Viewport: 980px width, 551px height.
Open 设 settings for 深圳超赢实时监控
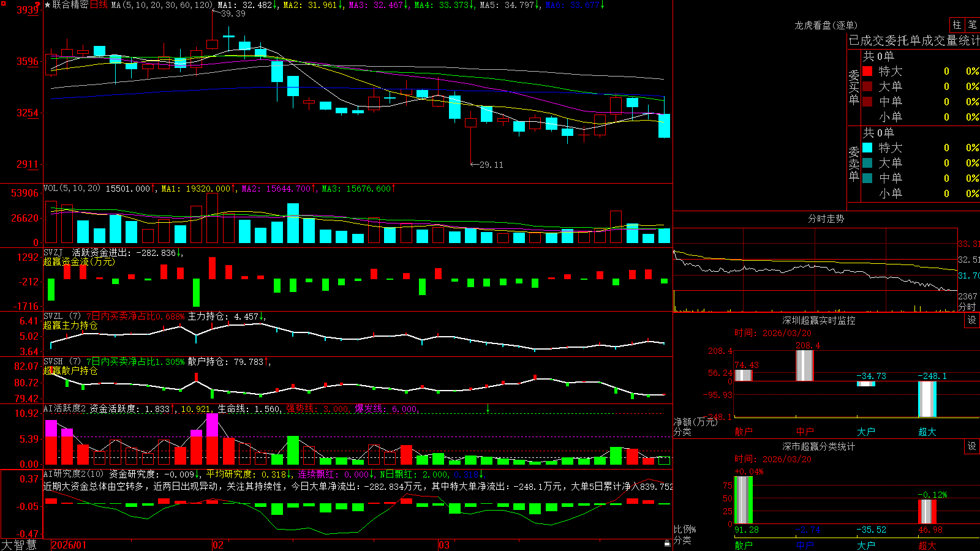click(x=972, y=320)
